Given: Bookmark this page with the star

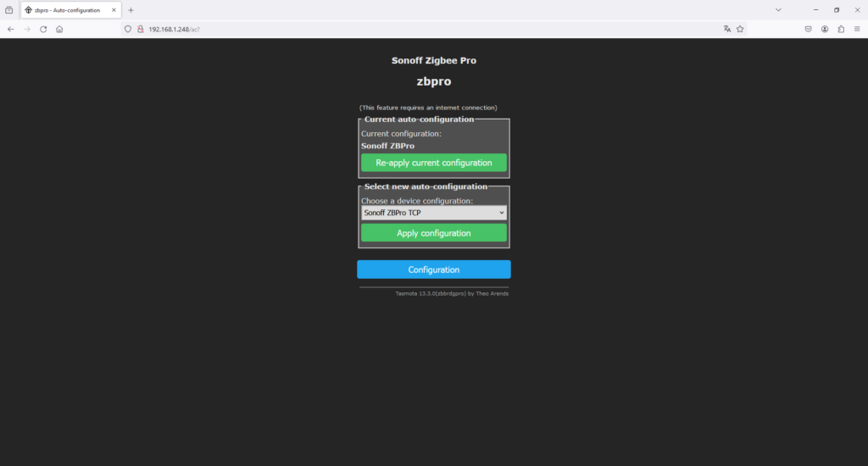Looking at the screenshot, I should [x=740, y=29].
